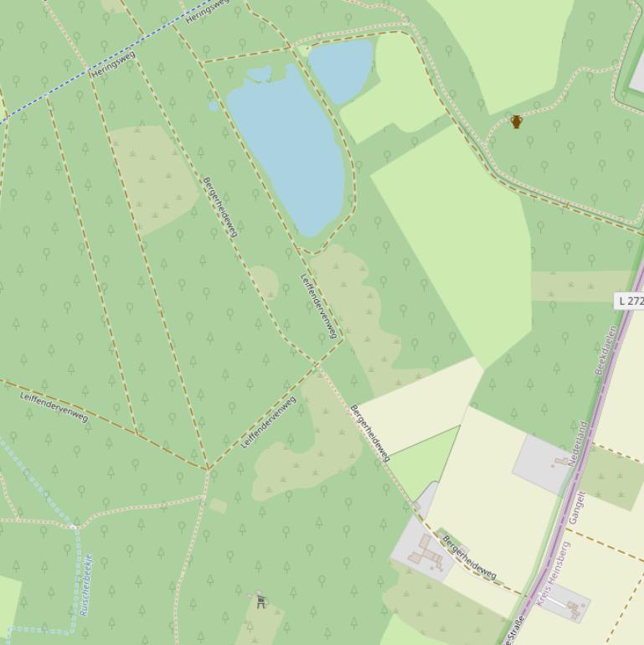Click the Kreis Heinsberg label
This screenshot has width=644, height=645.
click(554, 574)
